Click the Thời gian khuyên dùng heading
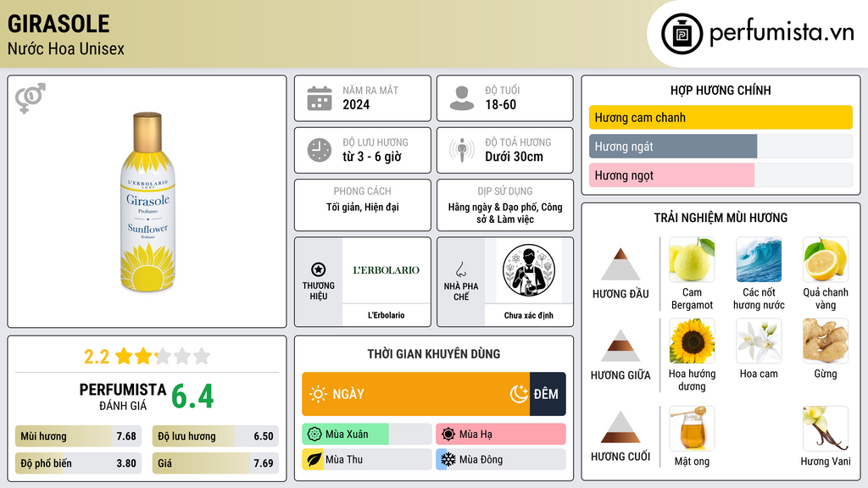 pyautogui.click(x=434, y=353)
